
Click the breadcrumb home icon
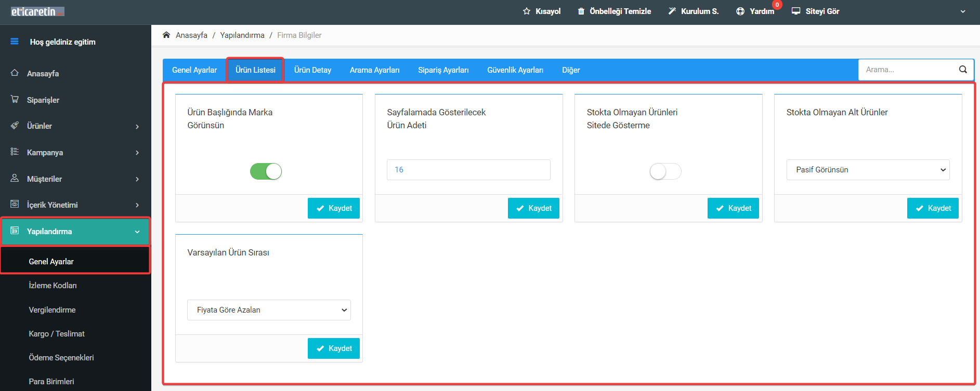pyautogui.click(x=166, y=35)
